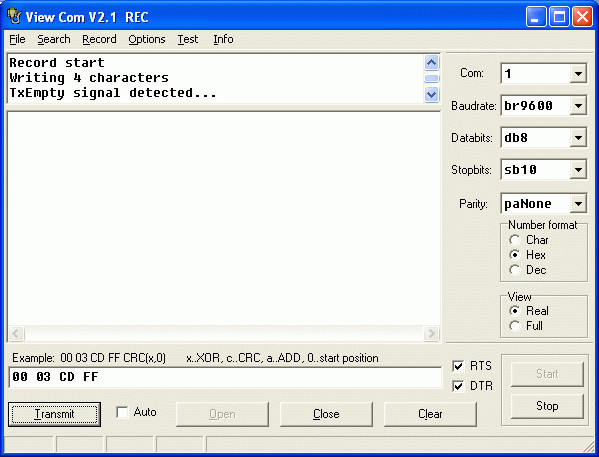
Task: Click the Com field showing 1
Action: click(536, 73)
